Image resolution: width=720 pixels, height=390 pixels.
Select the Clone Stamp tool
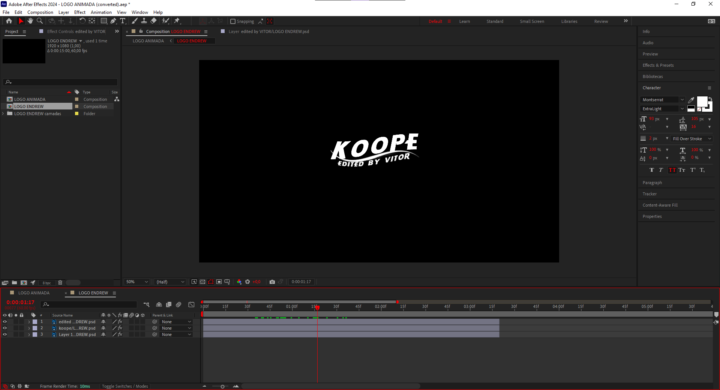click(144, 21)
